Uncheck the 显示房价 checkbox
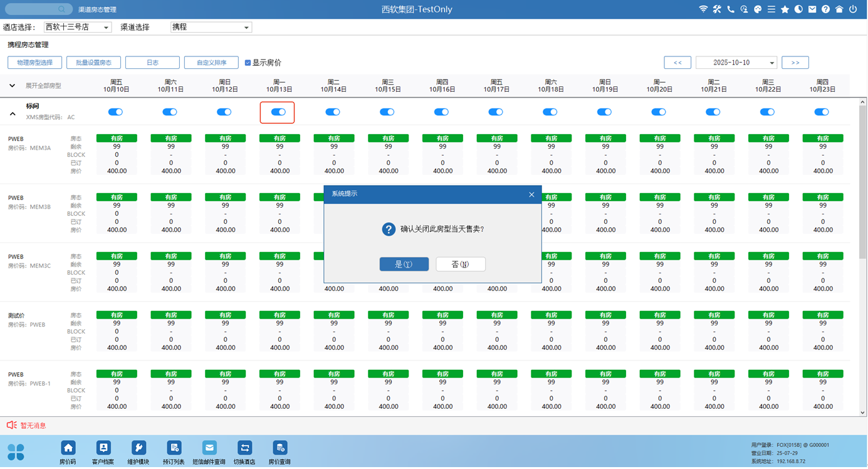 (x=248, y=63)
